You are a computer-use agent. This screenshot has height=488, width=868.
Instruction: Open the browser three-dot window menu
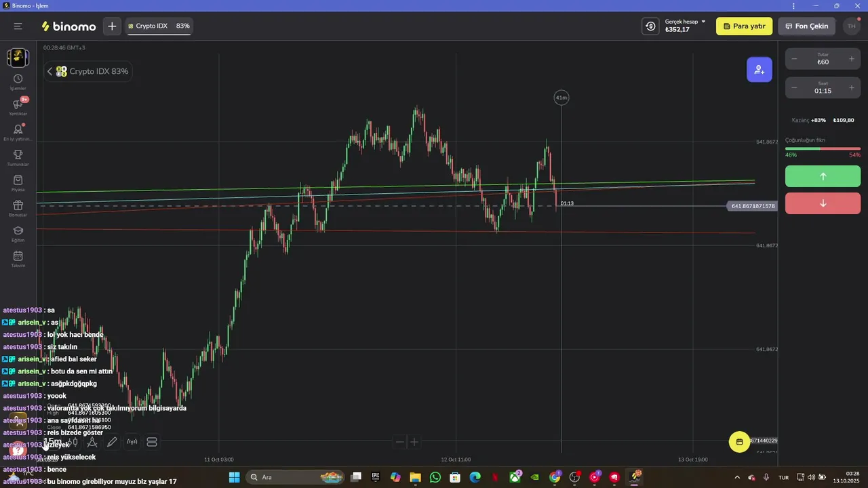coord(793,5)
